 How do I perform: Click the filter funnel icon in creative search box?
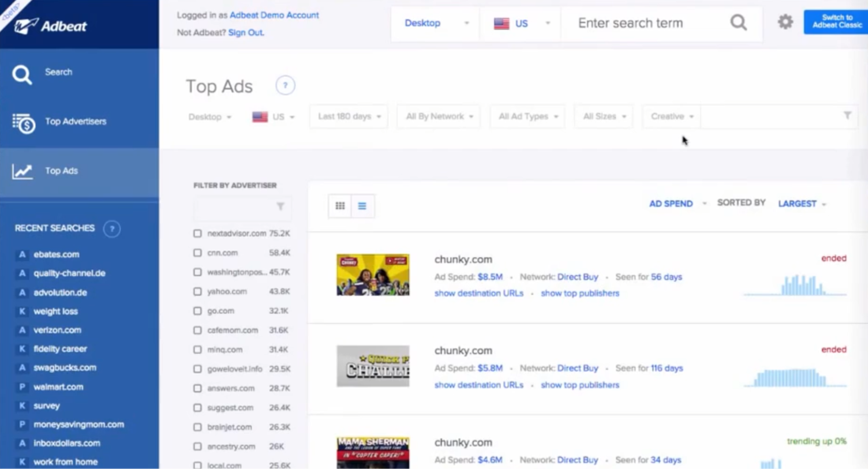[847, 116]
